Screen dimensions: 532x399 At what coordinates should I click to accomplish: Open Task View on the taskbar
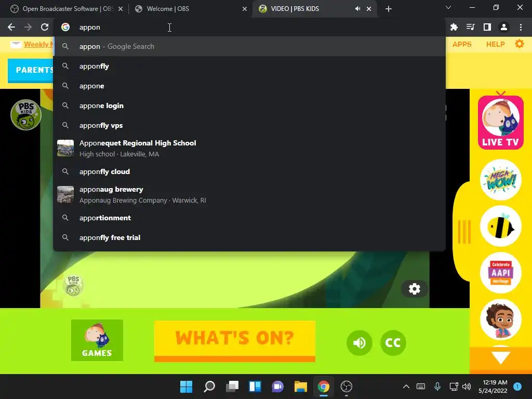point(232,387)
